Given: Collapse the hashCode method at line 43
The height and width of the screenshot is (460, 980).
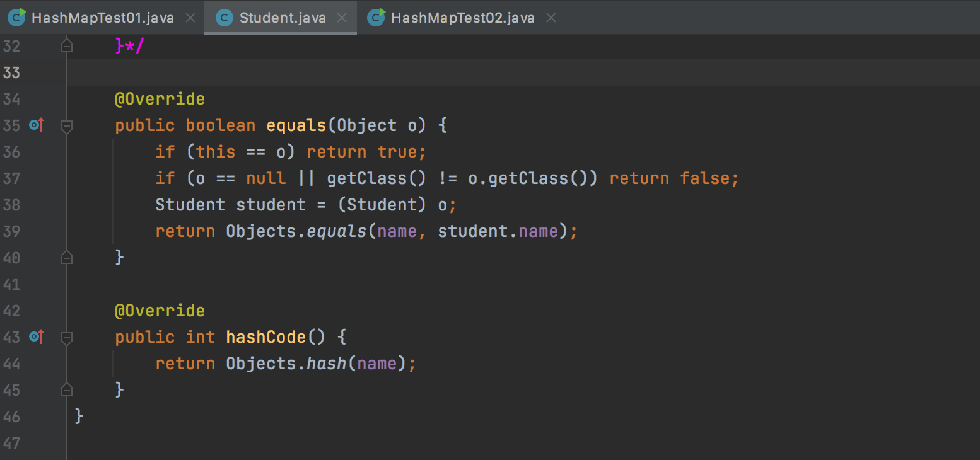Looking at the screenshot, I should [x=67, y=338].
